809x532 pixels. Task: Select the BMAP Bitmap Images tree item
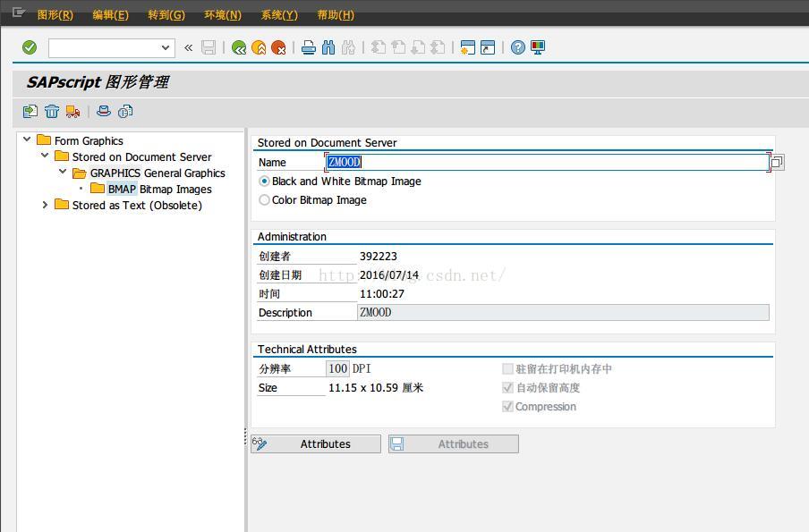coord(159,190)
